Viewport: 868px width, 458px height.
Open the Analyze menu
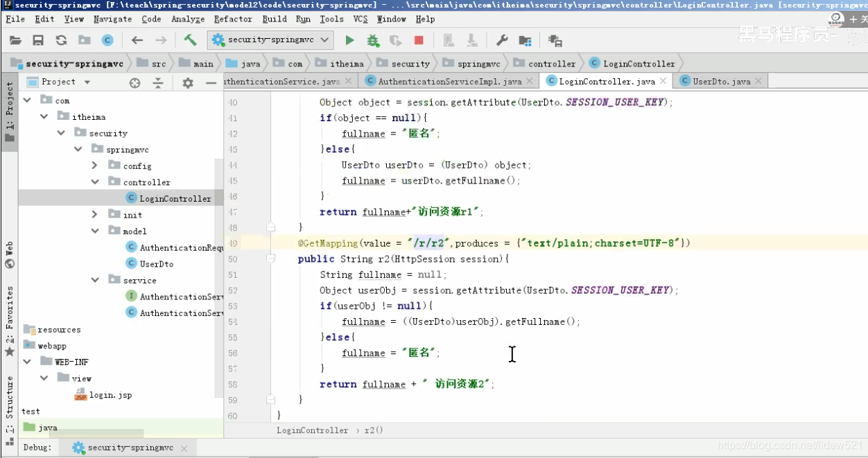click(188, 19)
